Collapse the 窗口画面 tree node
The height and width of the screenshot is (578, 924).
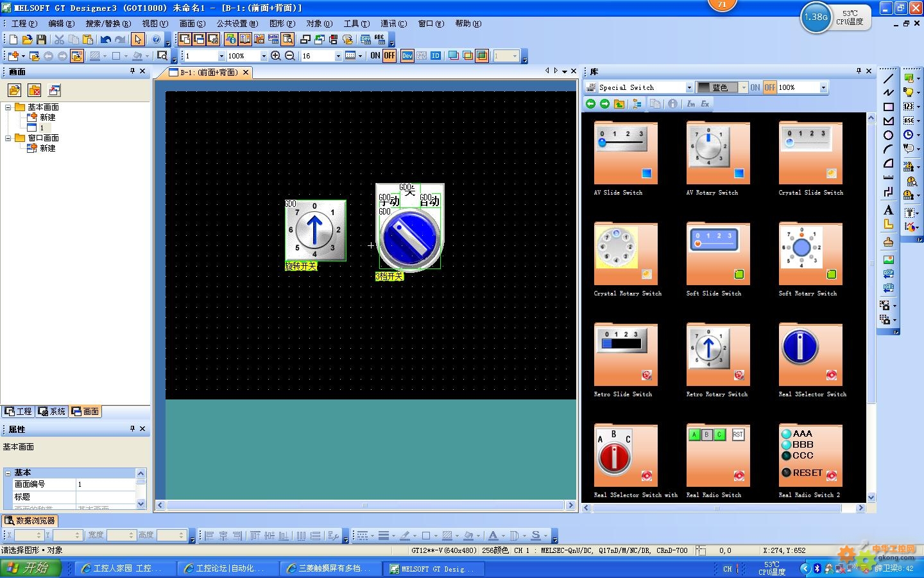click(x=8, y=138)
